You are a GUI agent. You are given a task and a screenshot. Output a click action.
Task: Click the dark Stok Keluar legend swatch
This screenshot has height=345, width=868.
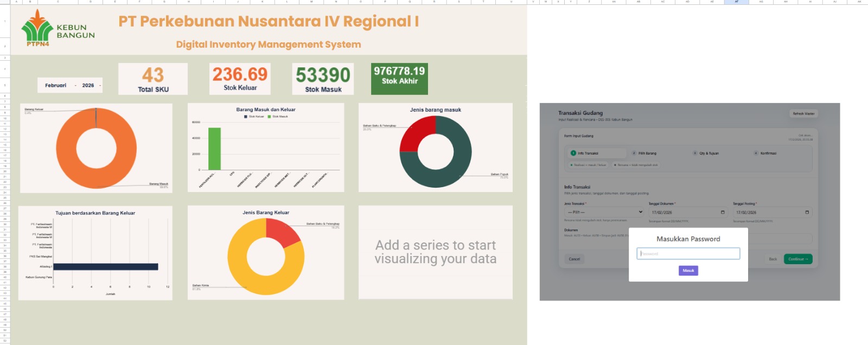pyautogui.click(x=246, y=117)
